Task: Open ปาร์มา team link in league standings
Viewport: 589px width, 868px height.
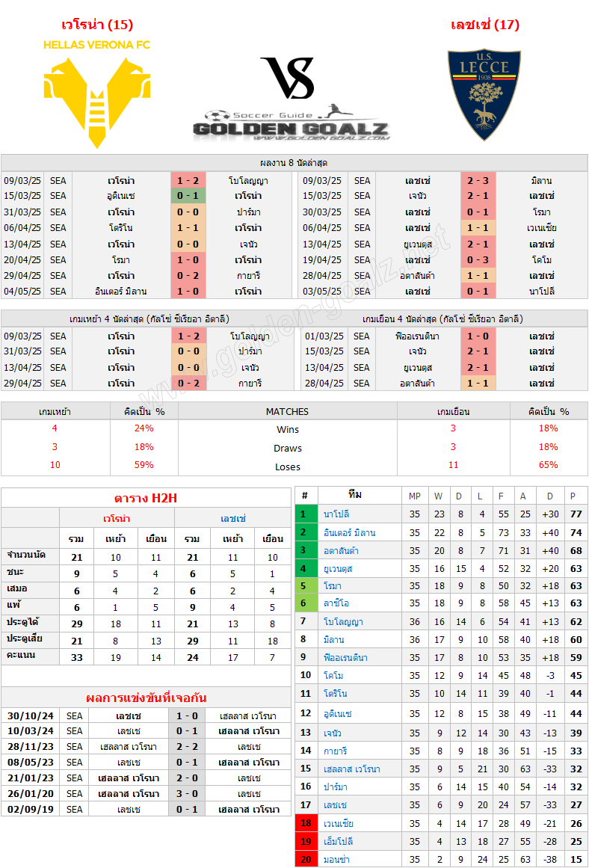Action: click(336, 787)
